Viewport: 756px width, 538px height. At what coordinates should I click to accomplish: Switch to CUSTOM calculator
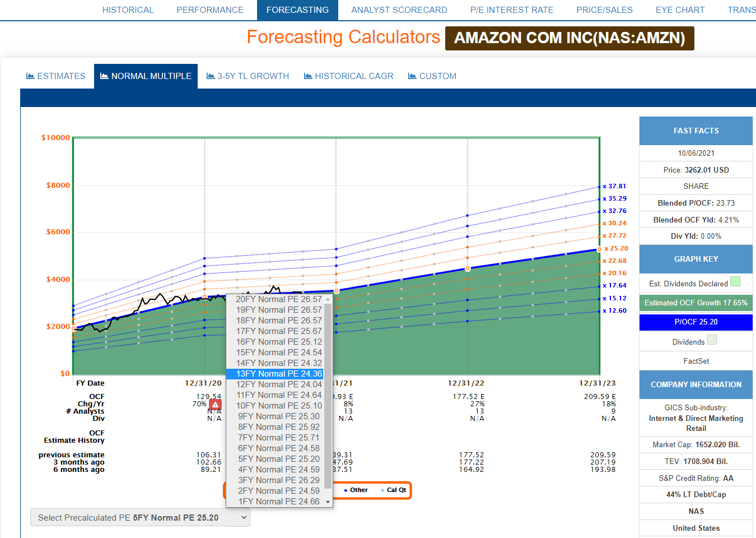(432, 76)
